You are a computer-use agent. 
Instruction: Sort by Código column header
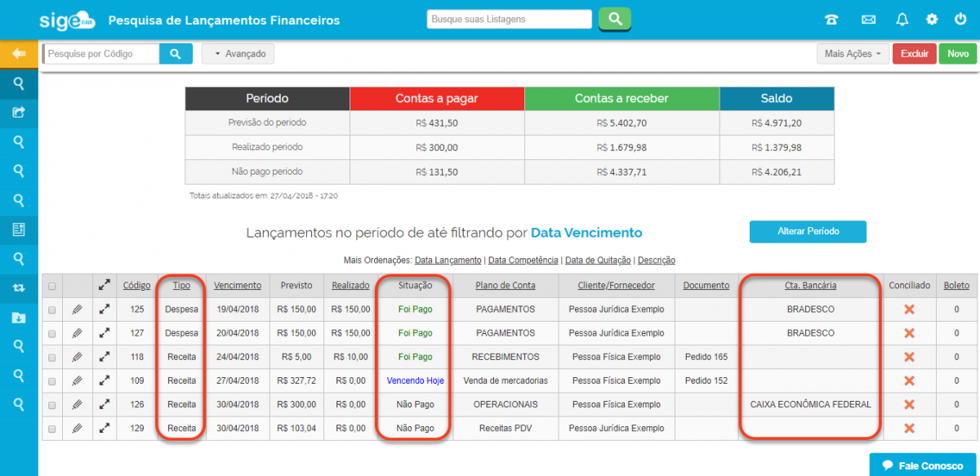coord(136,286)
